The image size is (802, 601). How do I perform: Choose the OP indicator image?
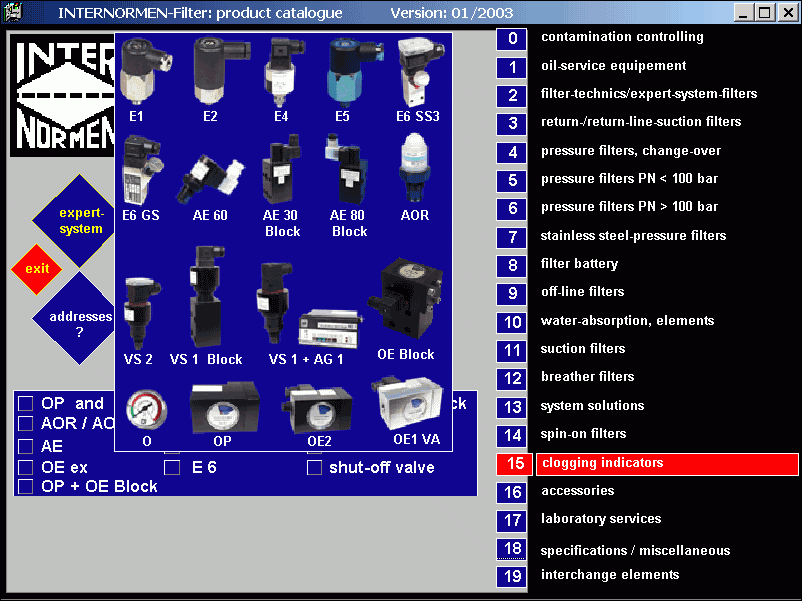[x=224, y=408]
